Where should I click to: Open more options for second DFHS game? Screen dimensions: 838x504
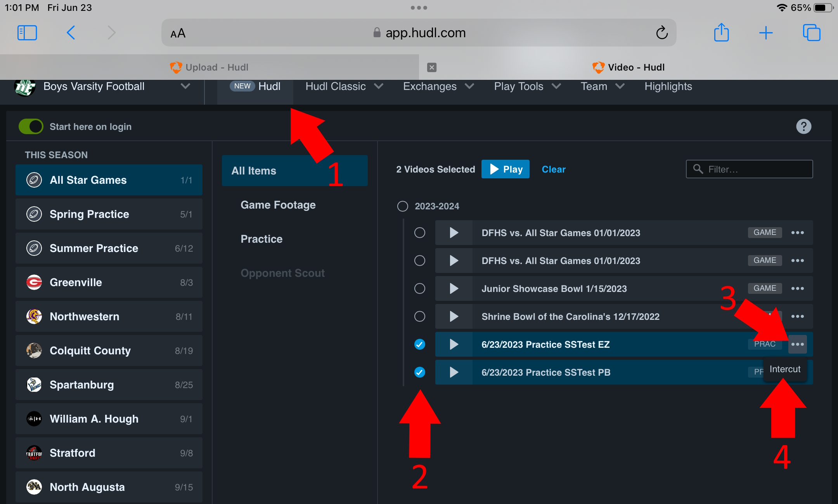[798, 261]
